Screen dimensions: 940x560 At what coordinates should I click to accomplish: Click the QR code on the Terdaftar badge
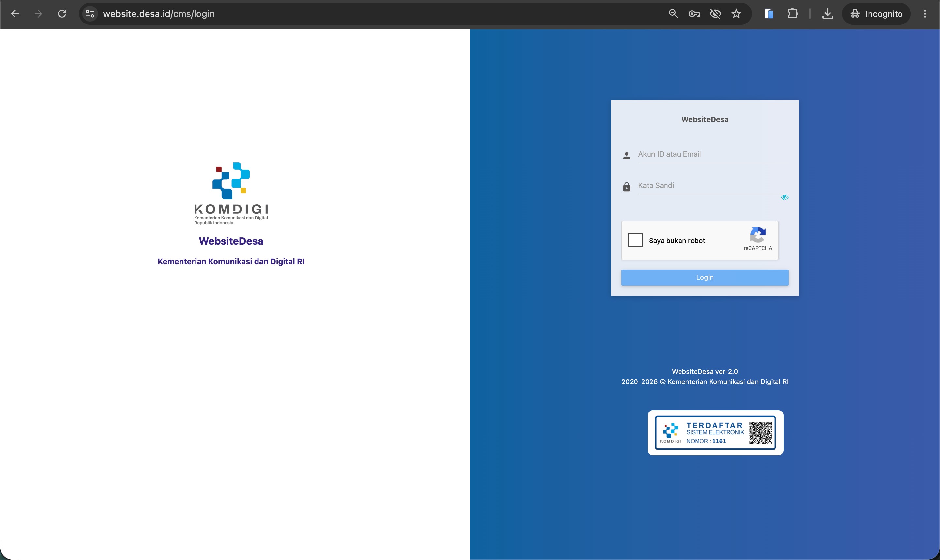[760, 433]
